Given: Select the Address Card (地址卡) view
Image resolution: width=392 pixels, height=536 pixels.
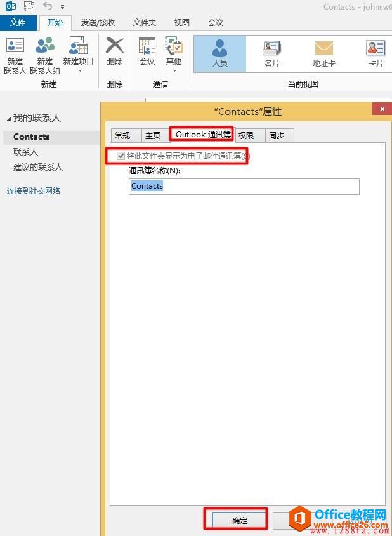Looking at the screenshot, I should (323, 54).
